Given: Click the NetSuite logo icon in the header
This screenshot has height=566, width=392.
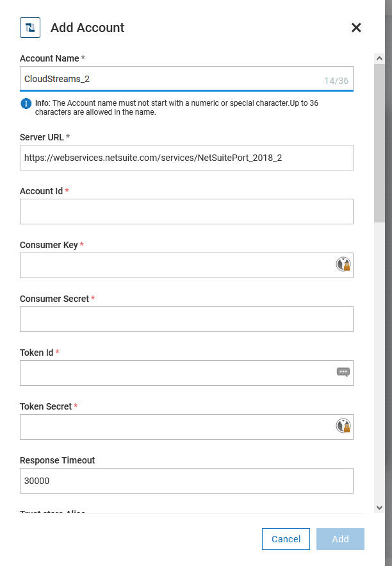Looking at the screenshot, I should tap(29, 27).
